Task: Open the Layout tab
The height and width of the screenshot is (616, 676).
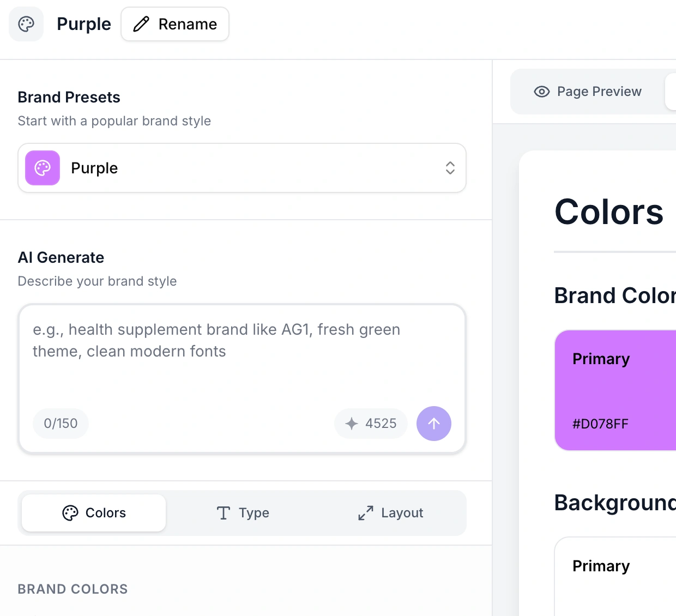Action: [x=391, y=513]
